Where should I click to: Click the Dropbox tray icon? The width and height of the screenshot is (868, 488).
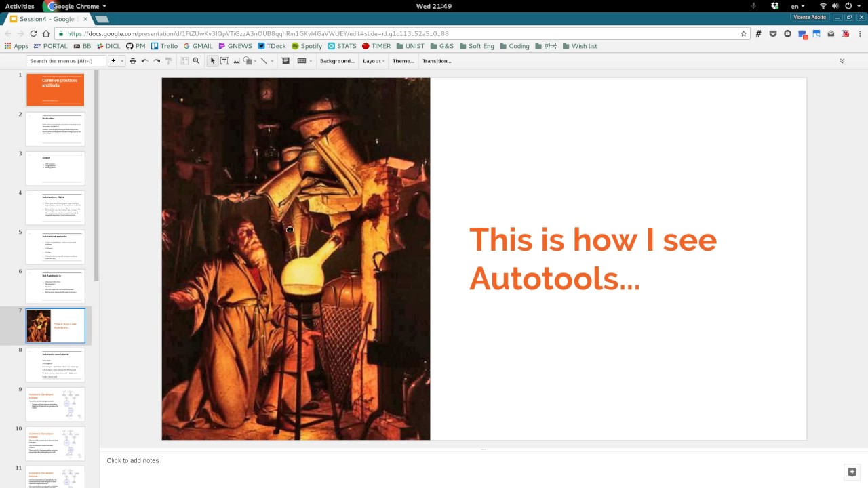pos(775,6)
